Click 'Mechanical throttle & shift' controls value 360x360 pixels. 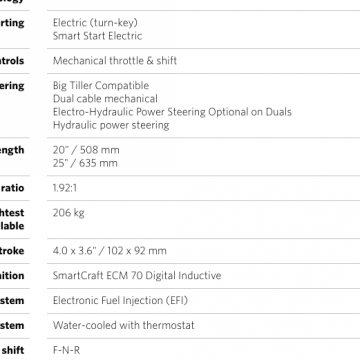pyautogui.click(x=115, y=61)
